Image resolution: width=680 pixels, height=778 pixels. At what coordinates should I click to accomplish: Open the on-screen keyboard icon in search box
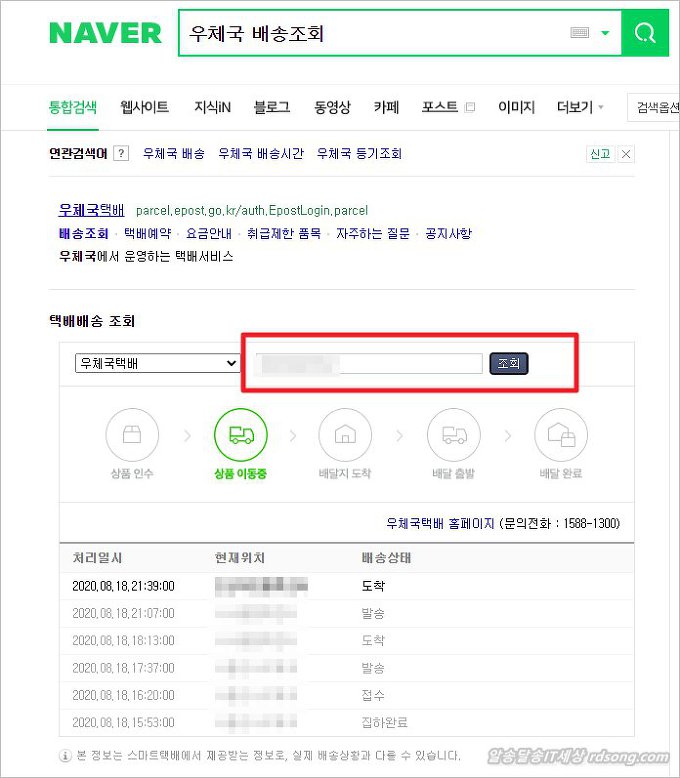coord(580,33)
